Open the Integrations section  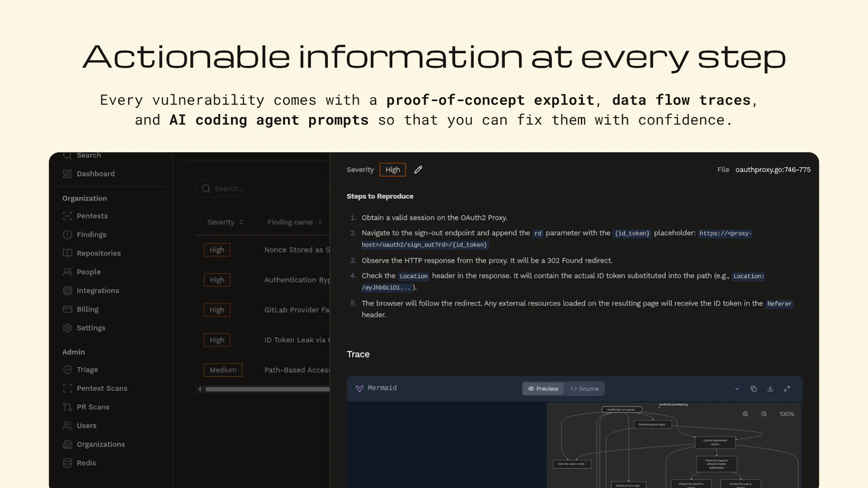(98, 290)
